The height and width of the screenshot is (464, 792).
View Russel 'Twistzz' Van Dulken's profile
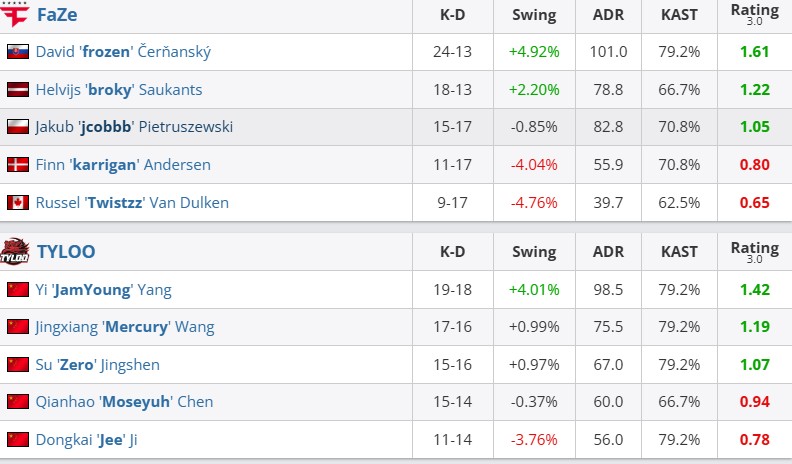point(132,203)
